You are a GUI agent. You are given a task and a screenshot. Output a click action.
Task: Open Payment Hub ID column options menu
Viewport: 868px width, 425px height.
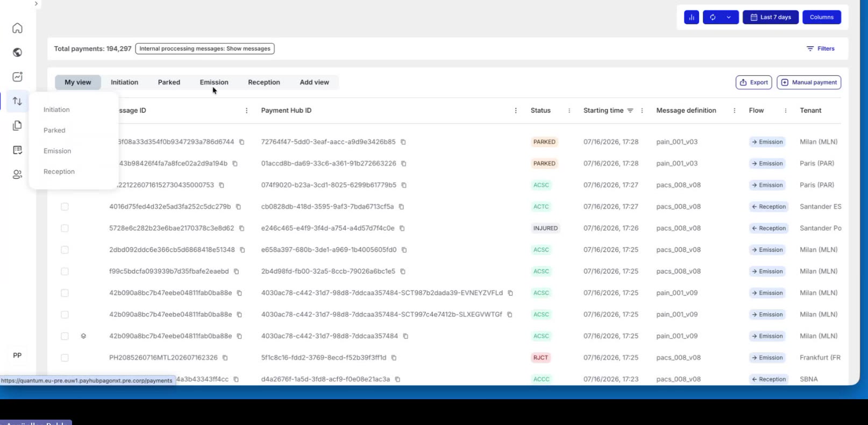tap(516, 111)
